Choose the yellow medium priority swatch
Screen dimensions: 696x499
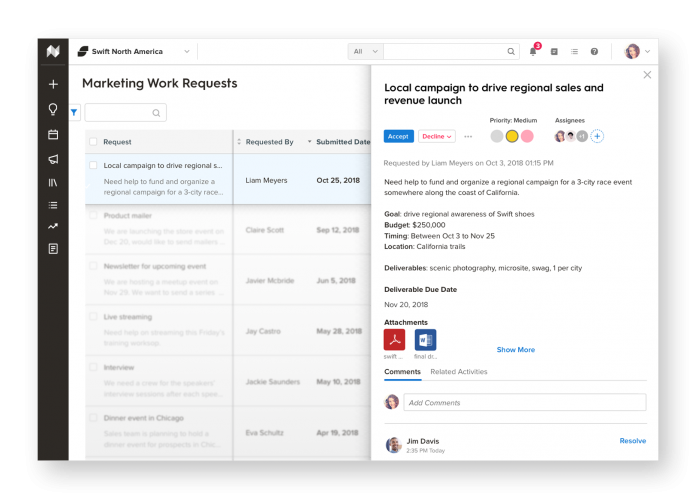pos(512,136)
